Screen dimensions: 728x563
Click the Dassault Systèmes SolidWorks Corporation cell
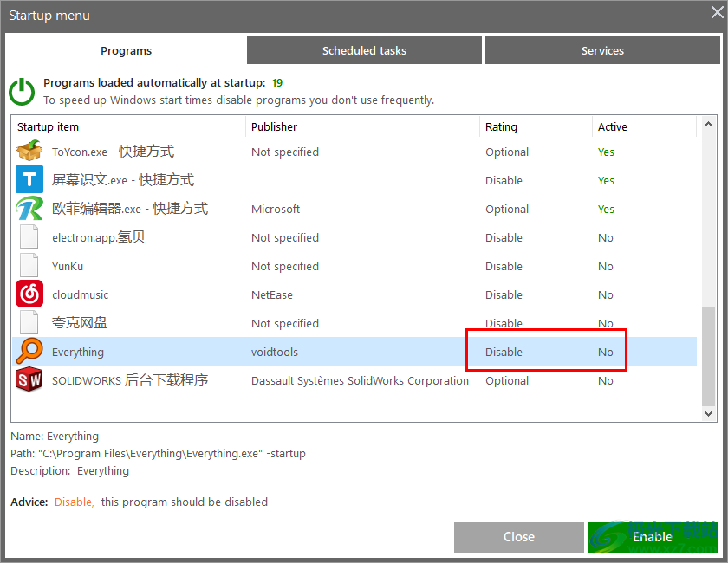click(x=360, y=380)
